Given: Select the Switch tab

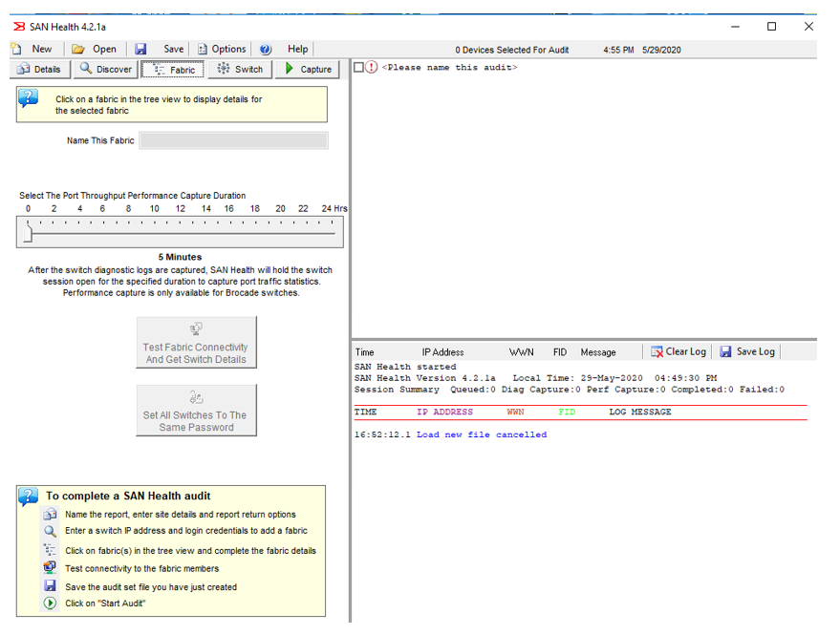Looking at the screenshot, I should 239,69.
